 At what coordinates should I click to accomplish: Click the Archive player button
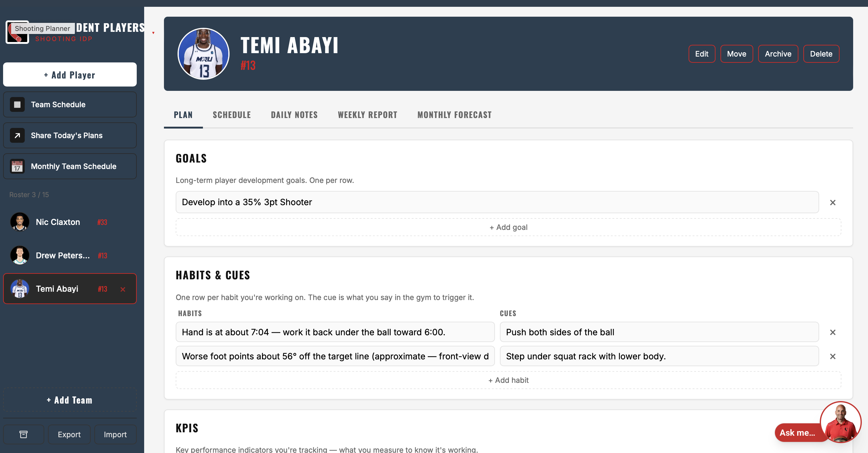pos(778,54)
